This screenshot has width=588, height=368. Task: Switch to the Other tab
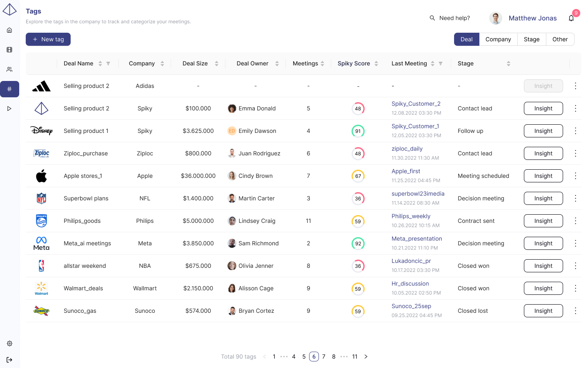point(560,39)
